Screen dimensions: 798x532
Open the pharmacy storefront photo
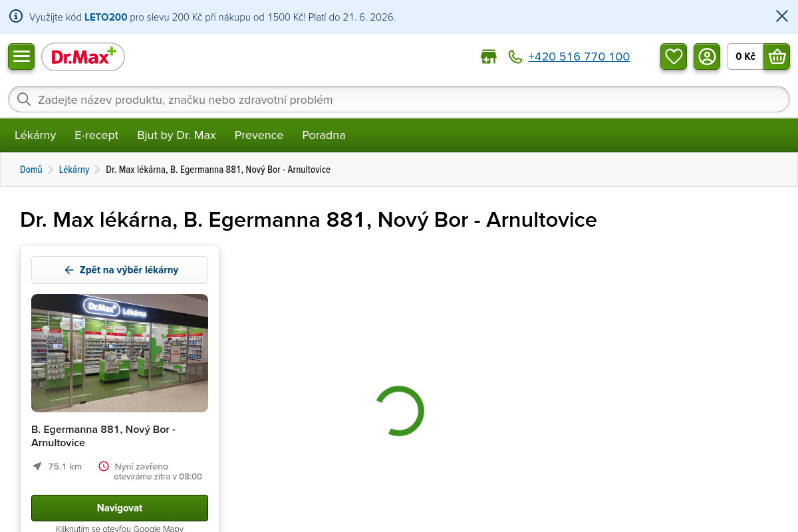pyautogui.click(x=120, y=353)
